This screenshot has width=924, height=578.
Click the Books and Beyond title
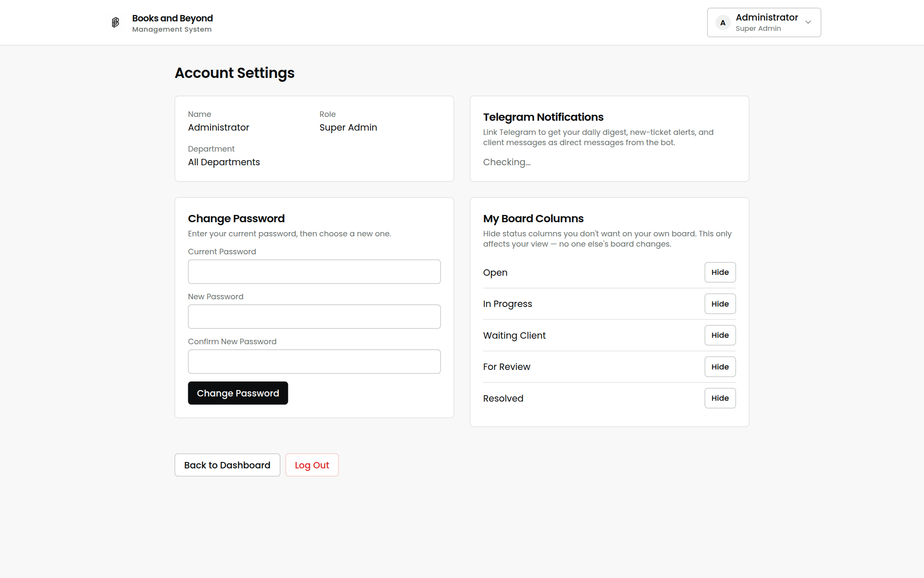(172, 18)
